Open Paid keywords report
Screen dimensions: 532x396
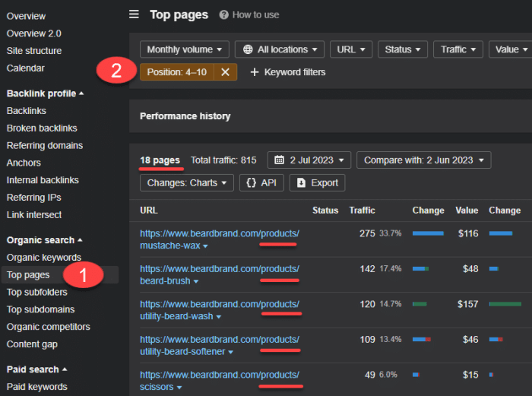pos(37,386)
